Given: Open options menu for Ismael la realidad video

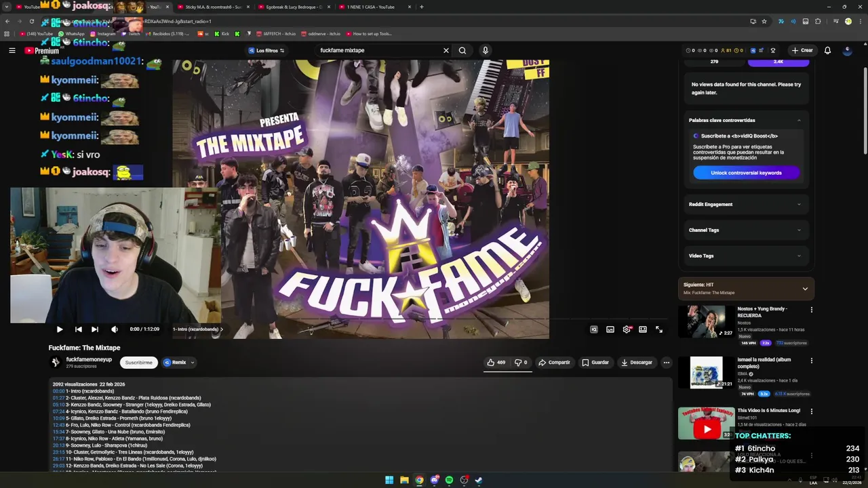Looking at the screenshot, I should click(x=811, y=361).
